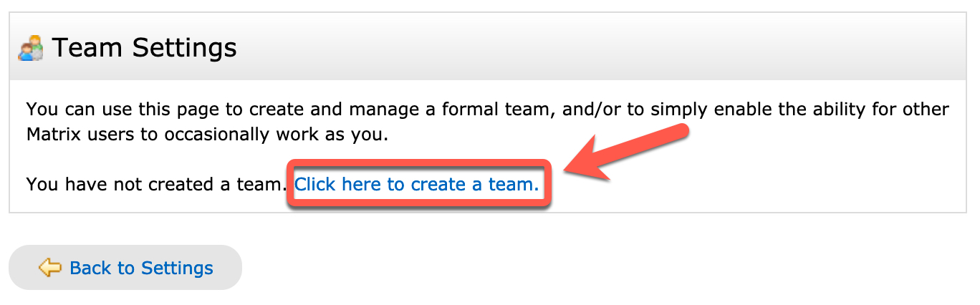Click the yellow back arrow icon

tap(49, 268)
